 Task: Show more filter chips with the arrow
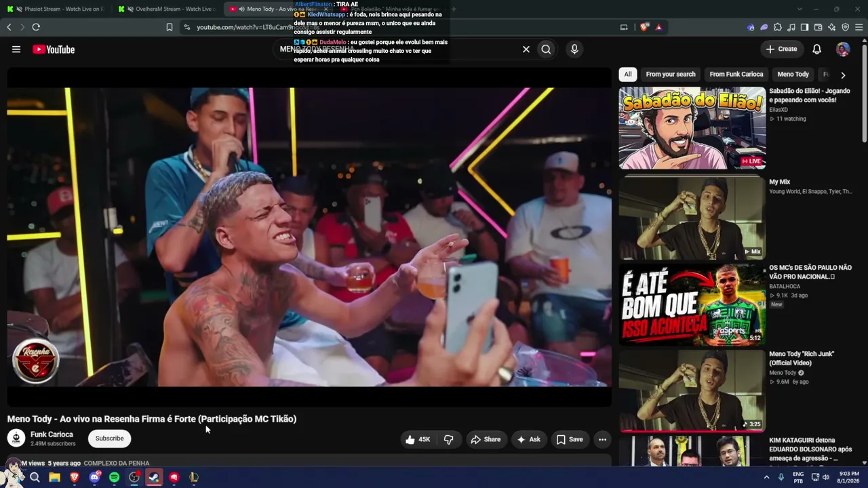click(x=843, y=75)
